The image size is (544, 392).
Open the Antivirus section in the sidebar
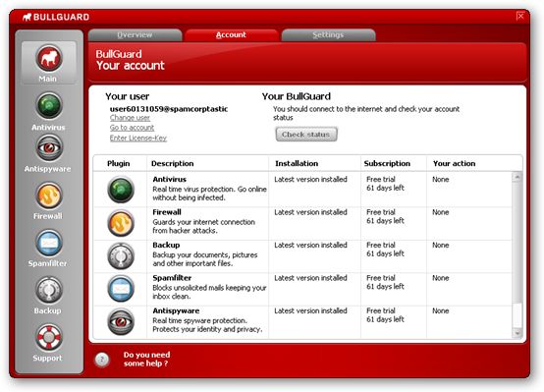click(49, 111)
